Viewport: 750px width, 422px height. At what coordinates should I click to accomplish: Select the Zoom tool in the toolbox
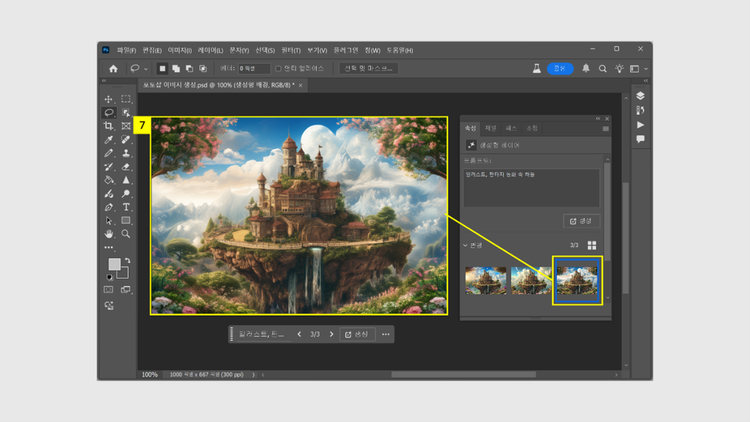126,233
